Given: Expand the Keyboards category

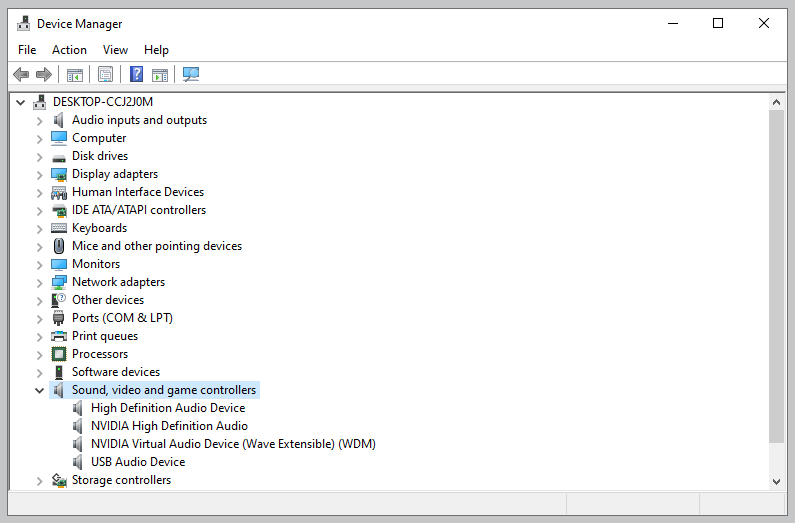Looking at the screenshot, I should (40, 229).
